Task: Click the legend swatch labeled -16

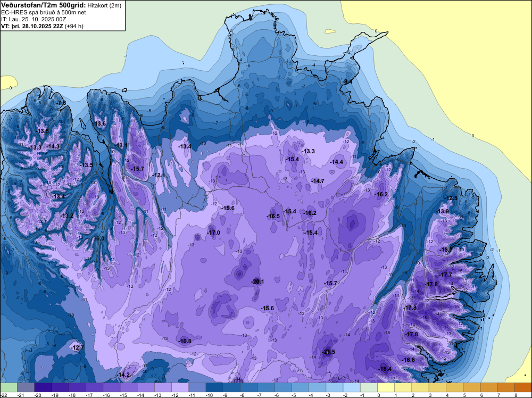Action: point(112,387)
